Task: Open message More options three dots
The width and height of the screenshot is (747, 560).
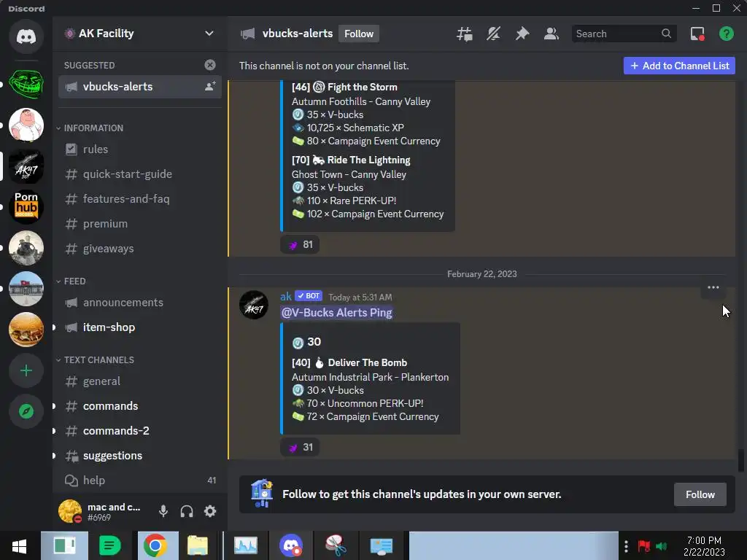Action: [713, 287]
